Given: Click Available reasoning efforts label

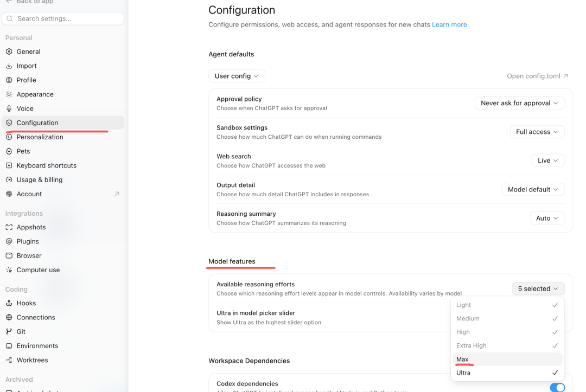Looking at the screenshot, I should (x=256, y=284).
